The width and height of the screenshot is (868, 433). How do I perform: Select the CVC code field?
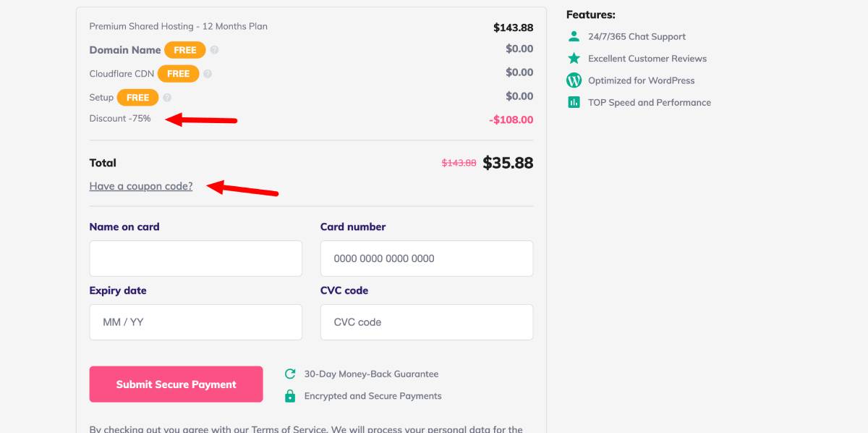(x=427, y=322)
